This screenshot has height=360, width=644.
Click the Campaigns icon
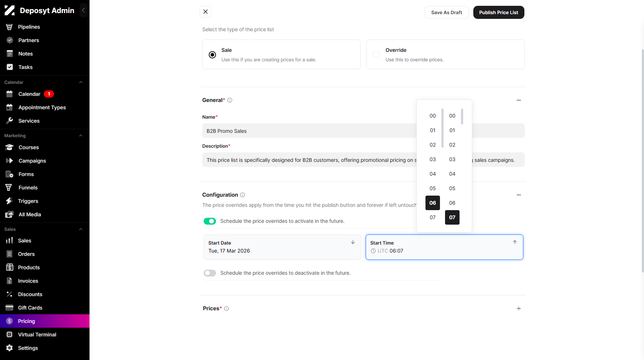coord(9,161)
